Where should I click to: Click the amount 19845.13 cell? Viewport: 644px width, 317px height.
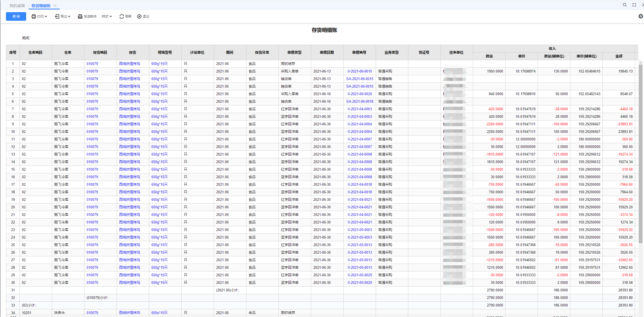619,71
